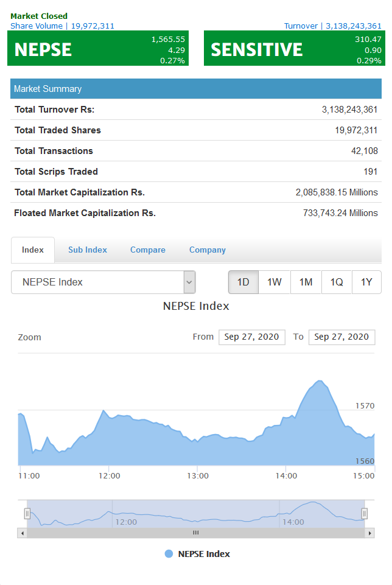The width and height of the screenshot is (392, 585).
Task: Open the NEPSE Index dropdown arrow
Action: click(189, 282)
